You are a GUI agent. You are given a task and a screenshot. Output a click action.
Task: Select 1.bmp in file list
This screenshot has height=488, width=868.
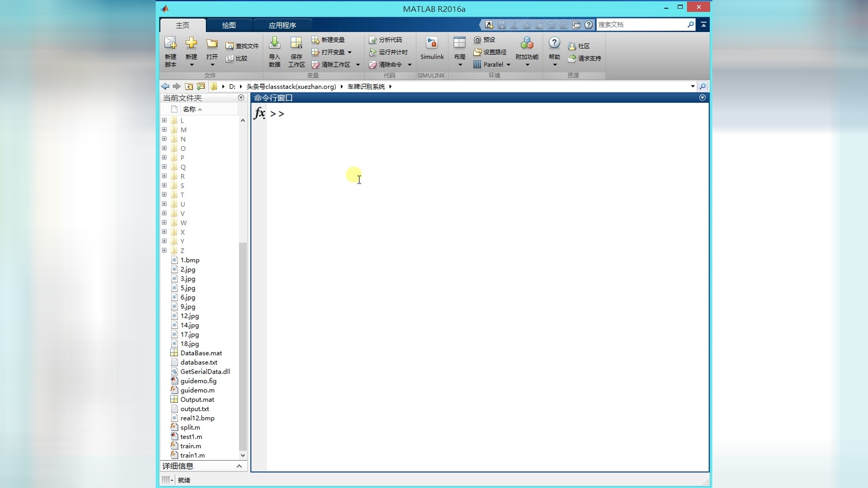[190, 260]
